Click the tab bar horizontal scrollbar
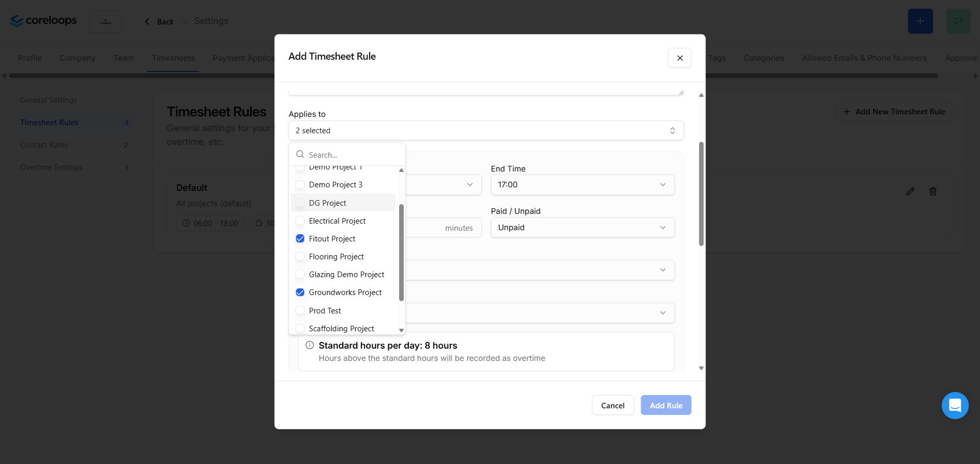The height and width of the screenshot is (464, 980). click(474, 76)
